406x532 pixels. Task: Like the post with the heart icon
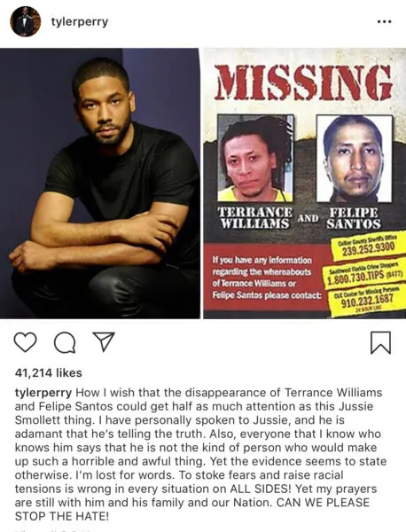pos(26,342)
